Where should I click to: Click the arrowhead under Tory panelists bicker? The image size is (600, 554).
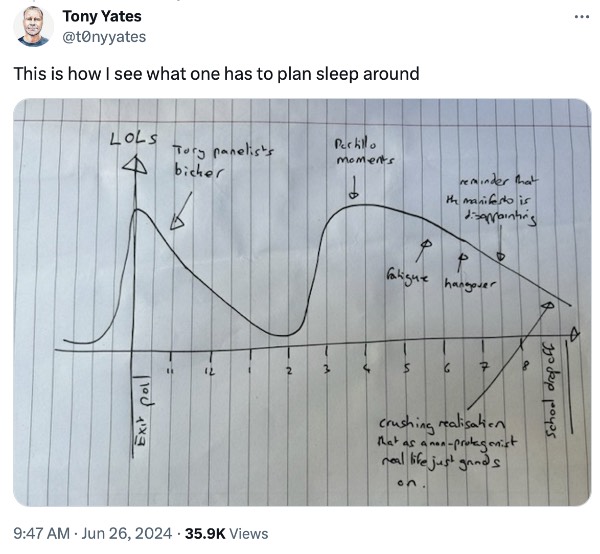click(176, 223)
